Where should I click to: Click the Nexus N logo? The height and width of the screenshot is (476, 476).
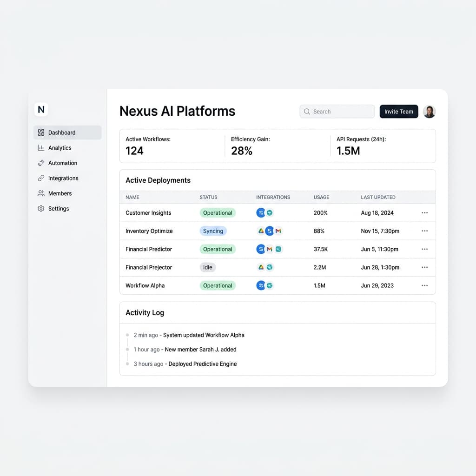pyautogui.click(x=41, y=109)
